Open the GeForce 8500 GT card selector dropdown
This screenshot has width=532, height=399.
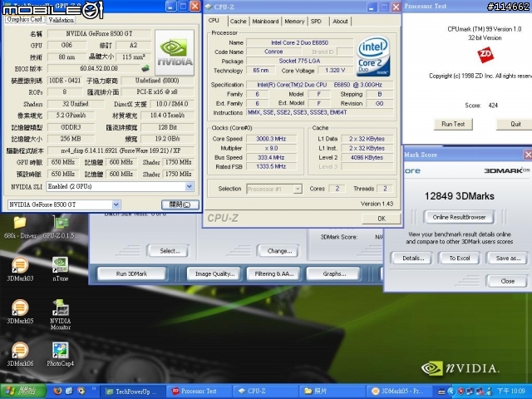pos(116,204)
